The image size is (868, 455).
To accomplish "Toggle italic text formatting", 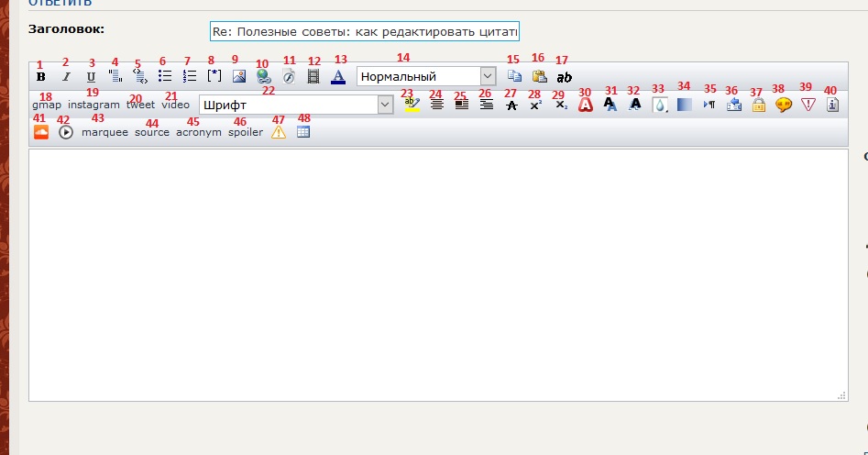I will 65,77.
